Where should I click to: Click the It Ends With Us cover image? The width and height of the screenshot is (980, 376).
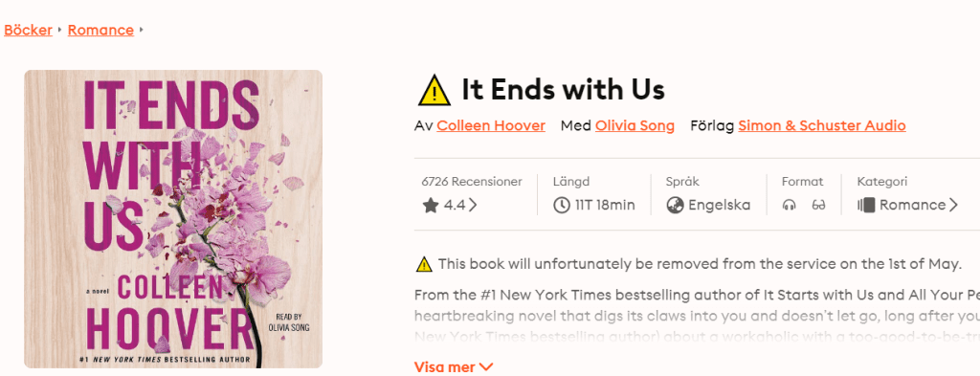[173, 219]
